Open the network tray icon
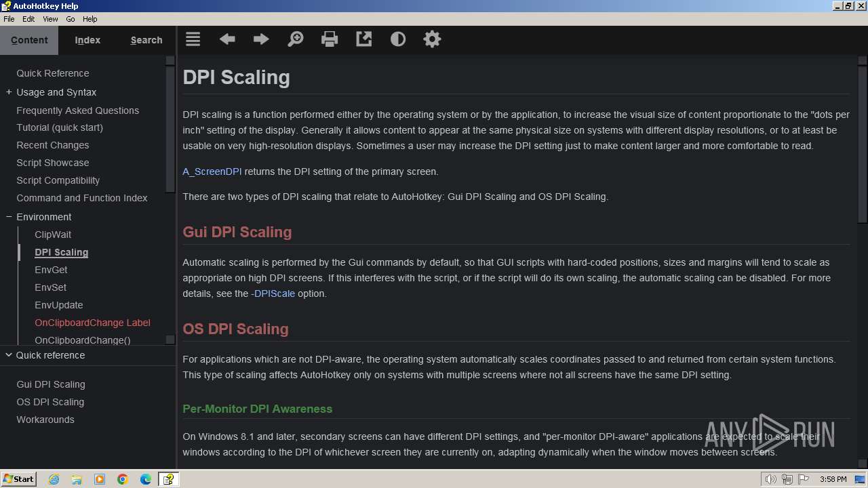Image resolution: width=868 pixels, height=488 pixels. 787,479
